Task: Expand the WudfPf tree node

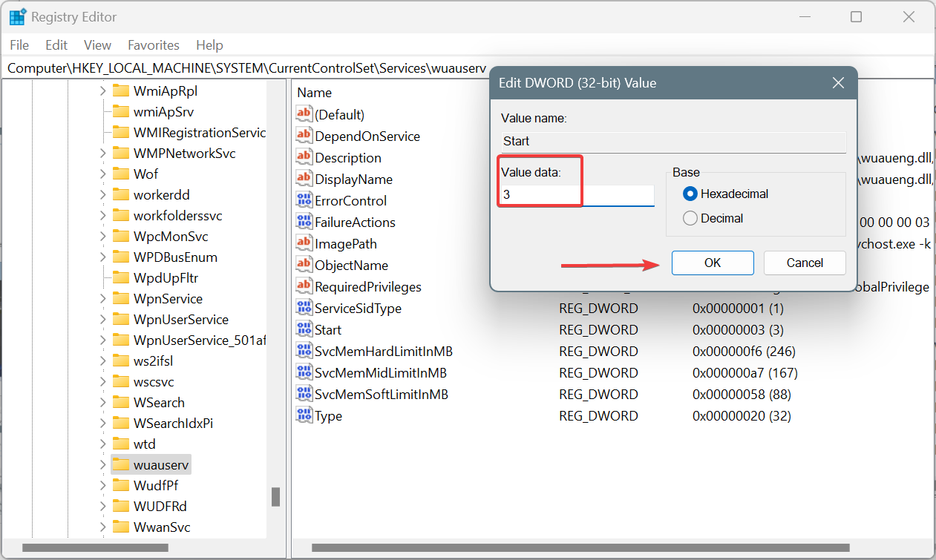Action: coord(102,486)
